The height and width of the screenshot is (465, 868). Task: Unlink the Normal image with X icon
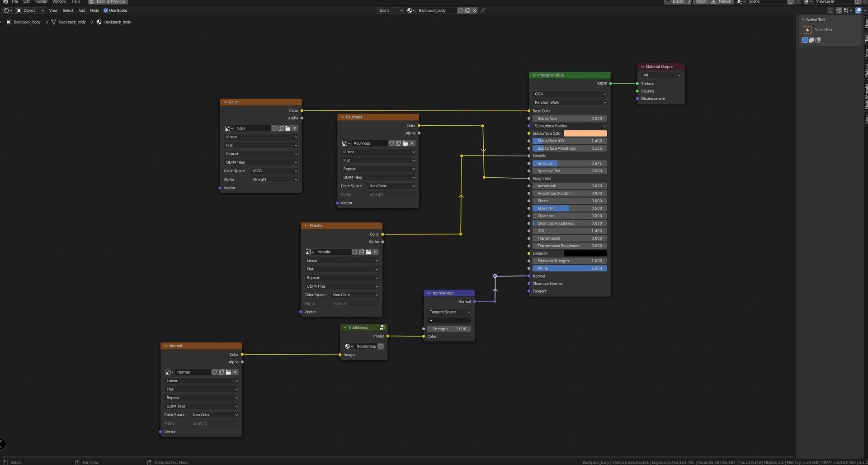coord(235,372)
